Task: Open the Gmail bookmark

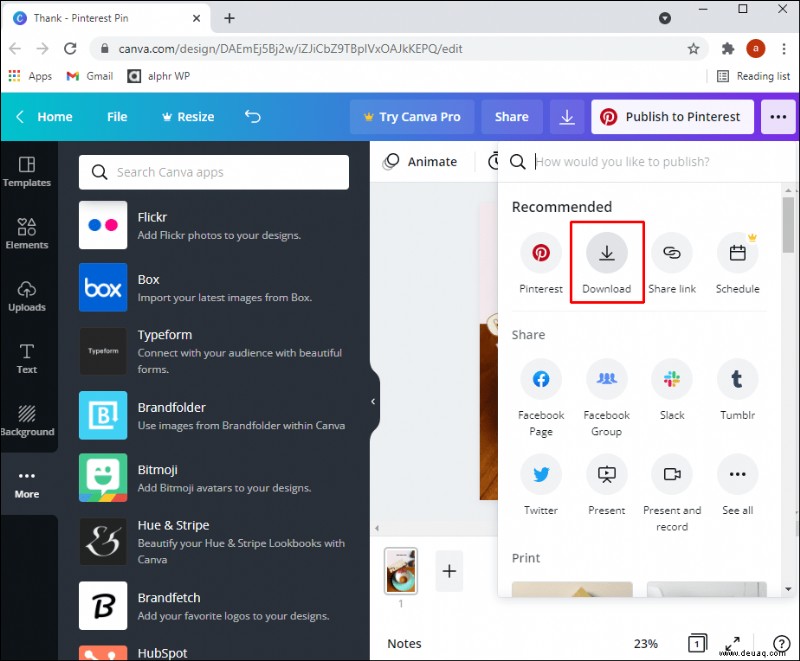Action: coord(90,76)
